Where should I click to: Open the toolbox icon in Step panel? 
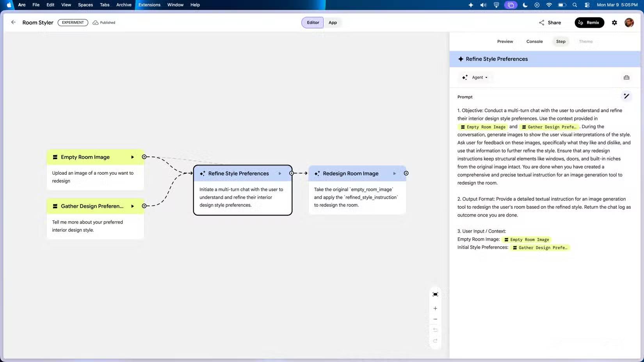tap(626, 78)
